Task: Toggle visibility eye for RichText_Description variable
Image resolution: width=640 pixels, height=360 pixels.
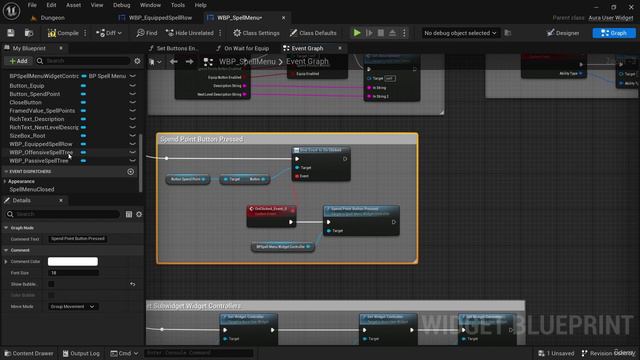Action: (133, 119)
